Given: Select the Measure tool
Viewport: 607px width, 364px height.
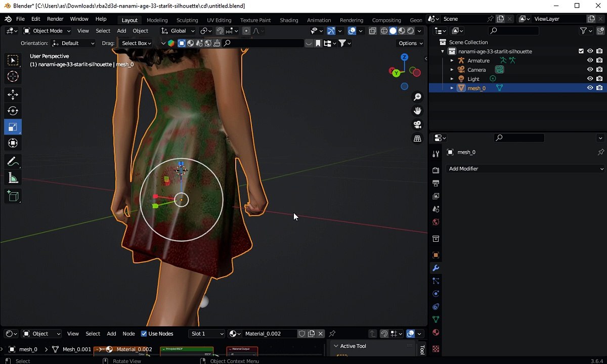Looking at the screenshot, I should (13, 178).
